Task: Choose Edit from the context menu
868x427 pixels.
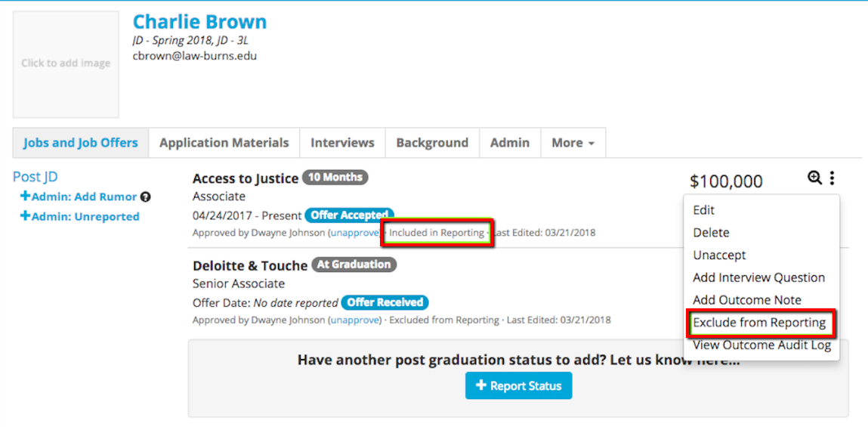Action: [x=704, y=210]
